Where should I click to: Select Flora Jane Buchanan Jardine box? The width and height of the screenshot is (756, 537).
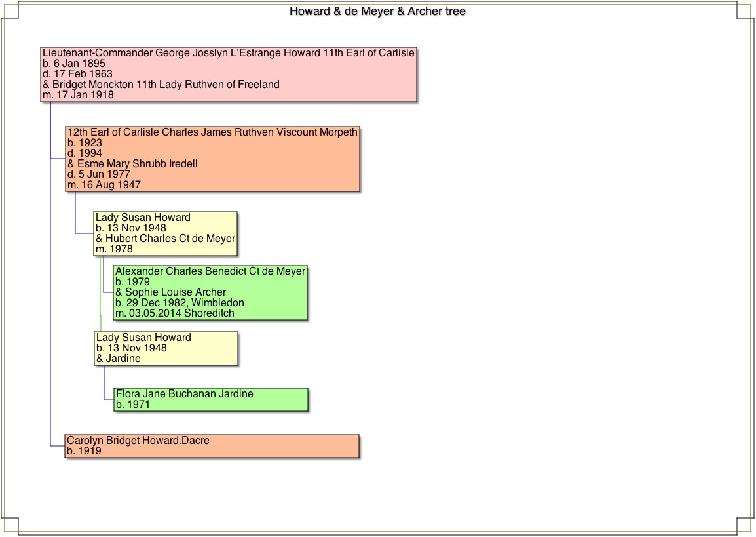click(x=211, y=399)
